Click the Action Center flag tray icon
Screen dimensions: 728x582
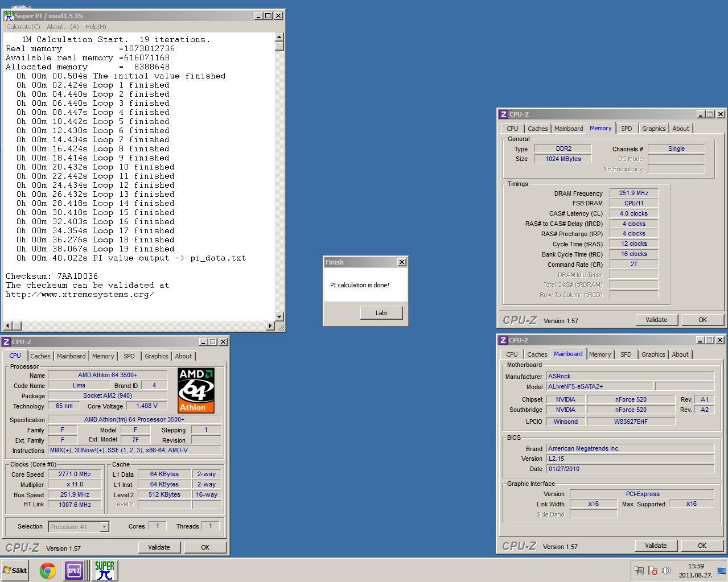coord(653,570)
